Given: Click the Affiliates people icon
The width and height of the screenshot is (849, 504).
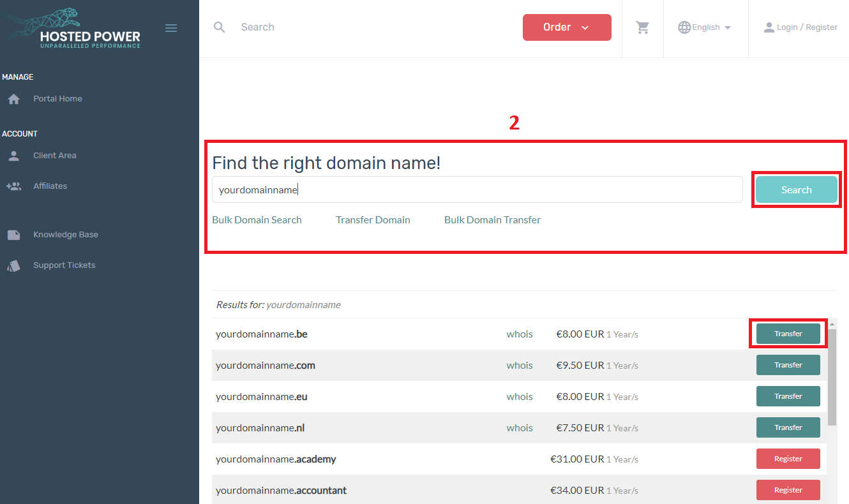Looking at the screenshot, I should 13,186.
